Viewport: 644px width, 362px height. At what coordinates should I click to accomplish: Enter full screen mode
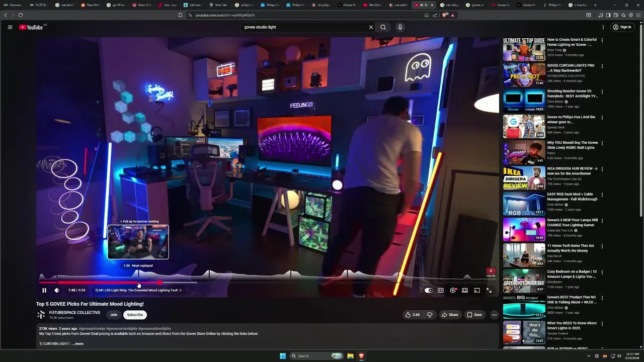489,290
